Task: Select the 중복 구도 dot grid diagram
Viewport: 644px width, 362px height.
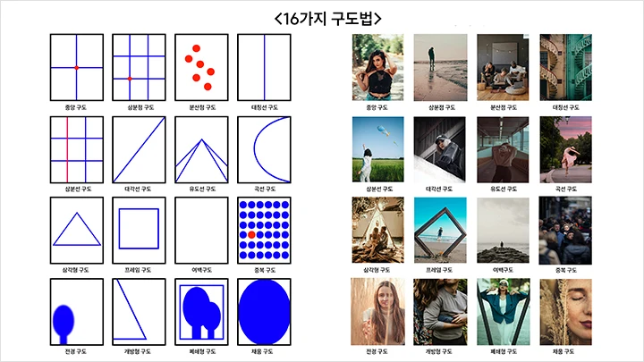Action: 264,231
